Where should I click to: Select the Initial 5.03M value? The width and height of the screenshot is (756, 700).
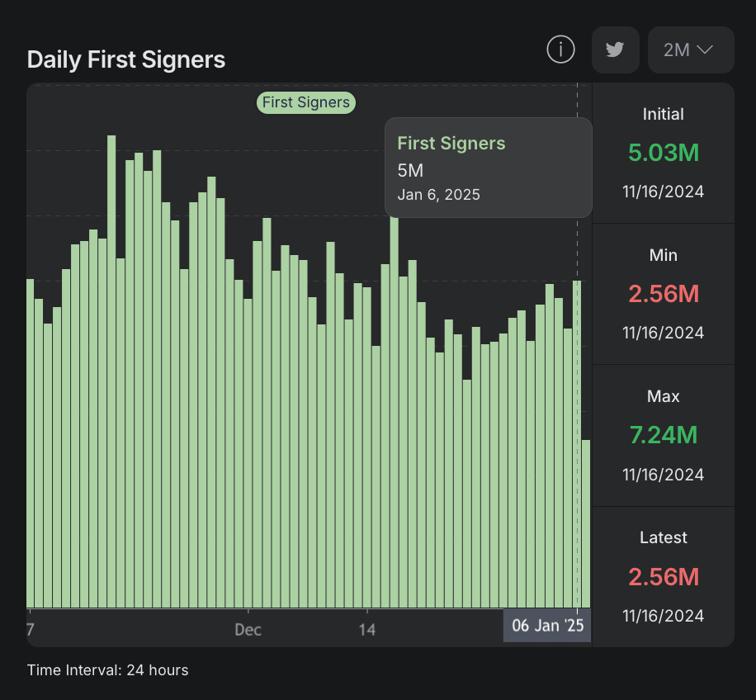(663, 153)
